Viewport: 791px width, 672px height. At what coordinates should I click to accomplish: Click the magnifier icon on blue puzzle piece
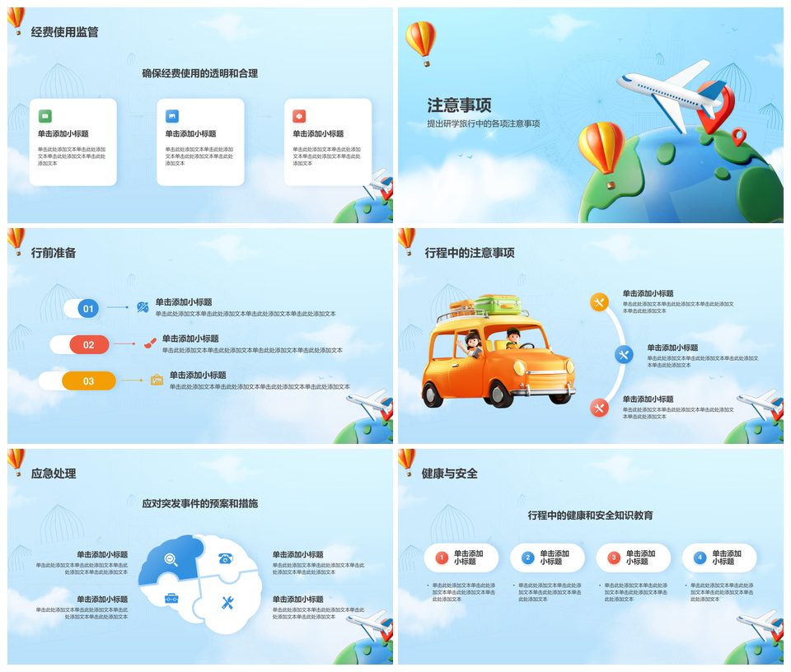[x=171, y=560]
